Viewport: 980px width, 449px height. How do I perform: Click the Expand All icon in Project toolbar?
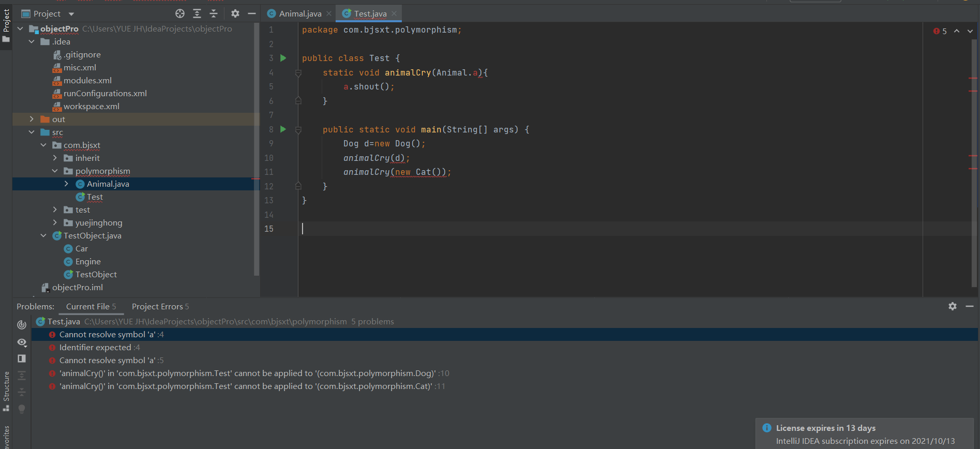197,13
